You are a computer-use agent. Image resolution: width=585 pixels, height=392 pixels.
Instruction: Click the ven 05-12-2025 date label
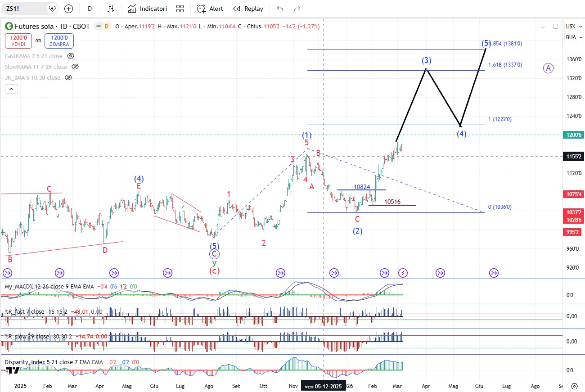pyautogui.click(x=323, y=386)
